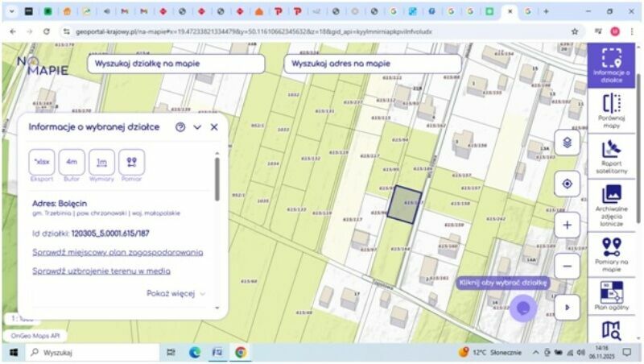Viewport: 644px width, 364px height.
Task: Open the Plan ogólny tool
Action: [x=612, y=295]
